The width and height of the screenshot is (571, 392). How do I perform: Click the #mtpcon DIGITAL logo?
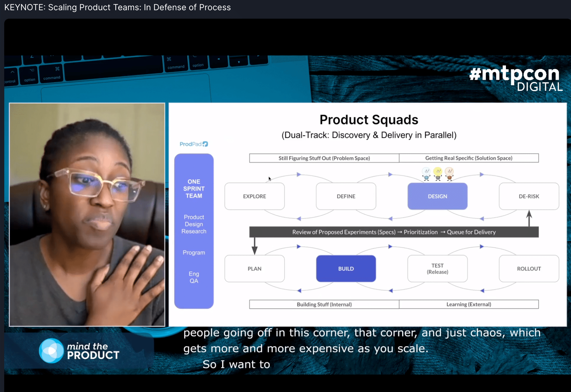point(516,78)
